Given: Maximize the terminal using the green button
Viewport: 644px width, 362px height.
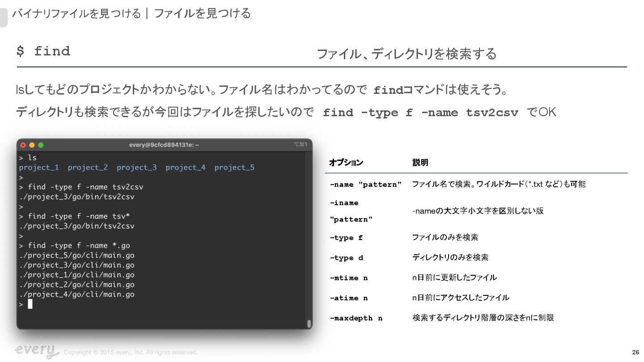Looking at the screenshot, I should 41,145.
